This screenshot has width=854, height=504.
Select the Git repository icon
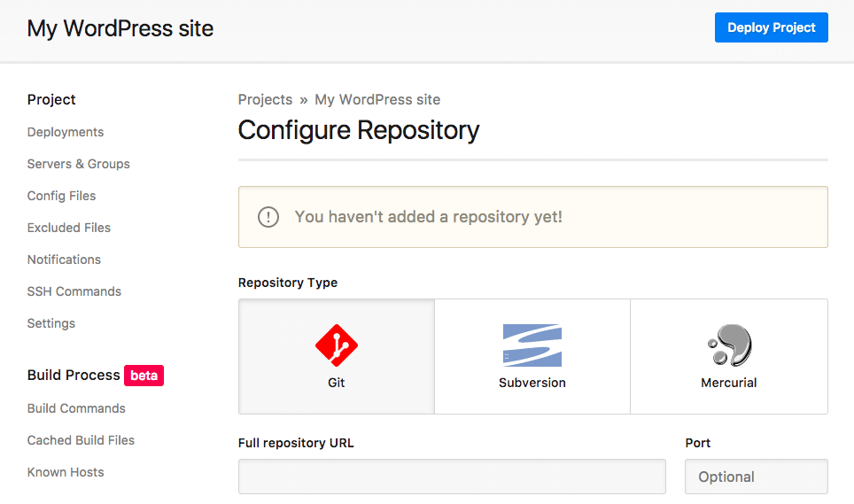[337, 345]
